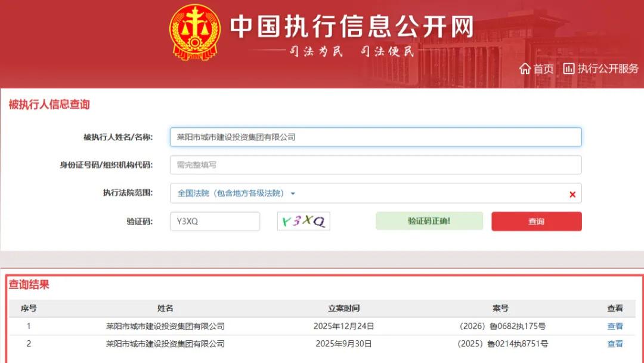The width and height of the screenshot is (644, 363).
Task: Click the 立案时间 table column header
Action: (x=345, y=308)
